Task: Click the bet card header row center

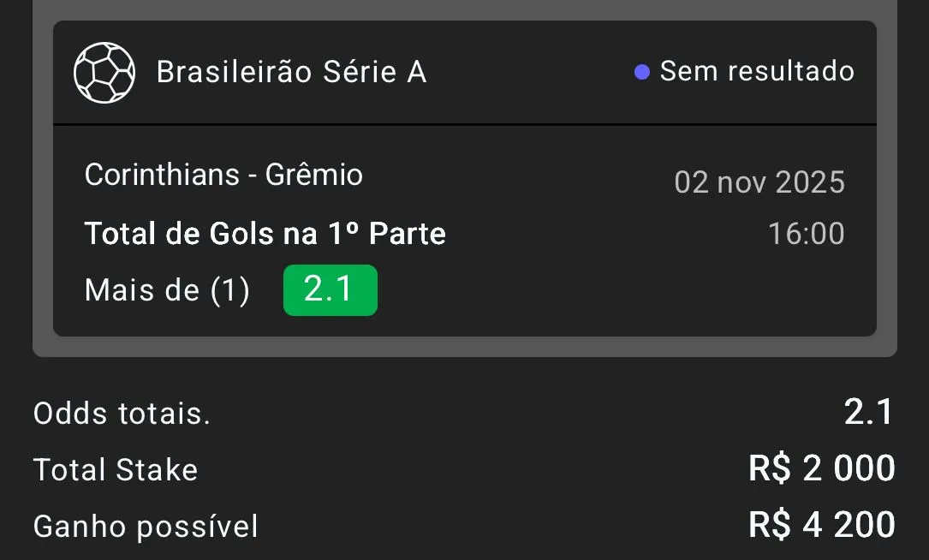Action: pyautogui.click(x=514, y=73)
